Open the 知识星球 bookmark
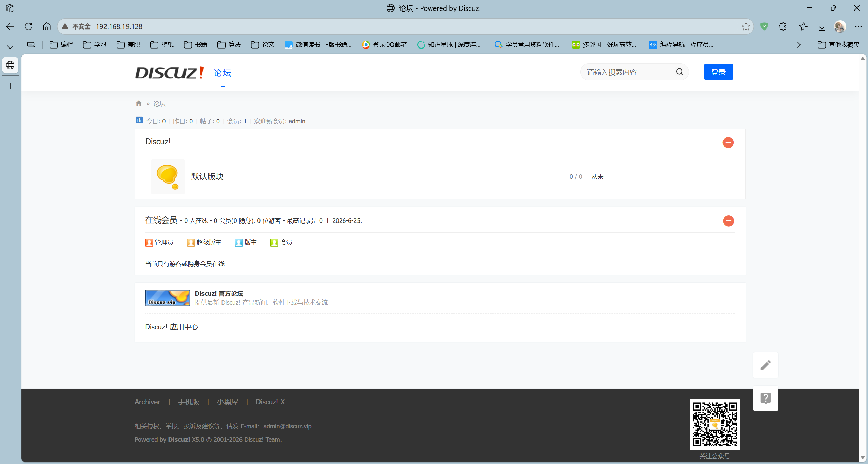This screenshot has width=868, height=464. 449,45
